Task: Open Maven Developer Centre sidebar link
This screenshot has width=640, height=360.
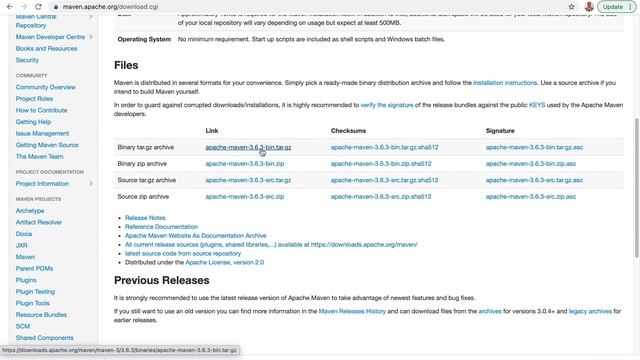Action: [50, 37]
